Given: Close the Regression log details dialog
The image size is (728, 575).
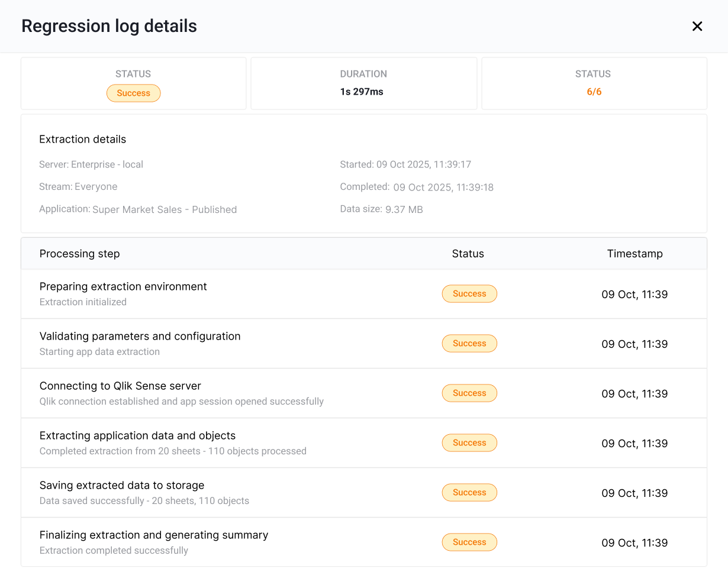Looking at the screenshot, I should point(697,26).
